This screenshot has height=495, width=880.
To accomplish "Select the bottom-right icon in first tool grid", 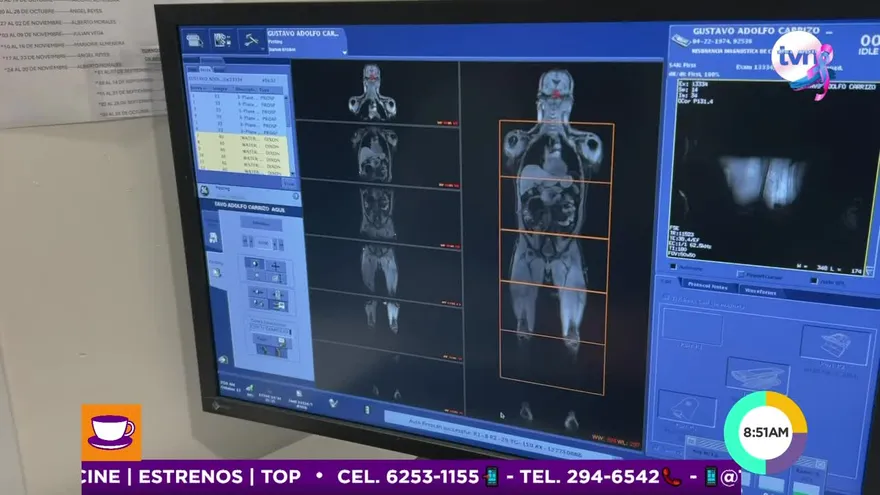I will pyautogui.click(x=276, y=278).
